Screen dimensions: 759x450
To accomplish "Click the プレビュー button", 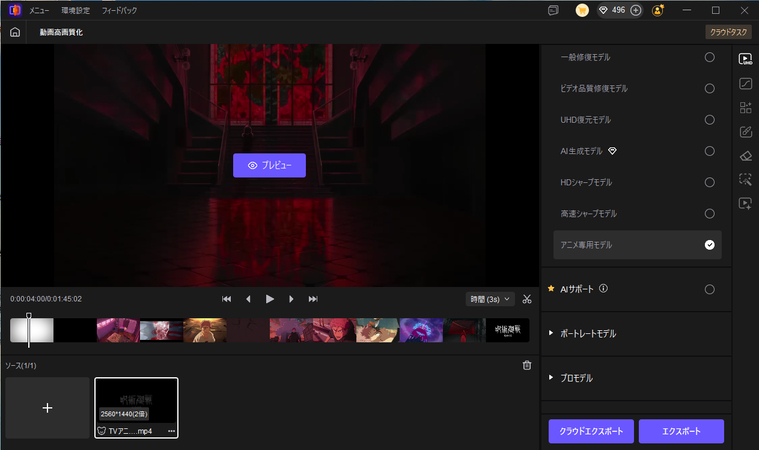I will coord(269,165).
